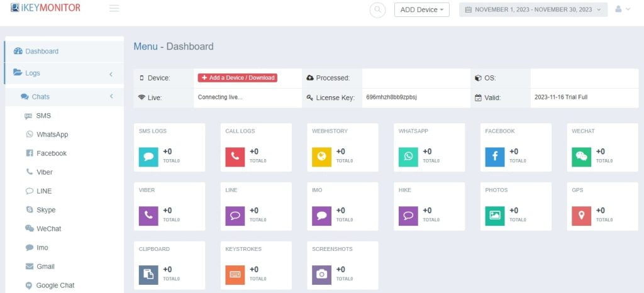This screenshot has width=644, height=293.
Task: Click the Skype icon in sidebar
Action: [29, 210]
